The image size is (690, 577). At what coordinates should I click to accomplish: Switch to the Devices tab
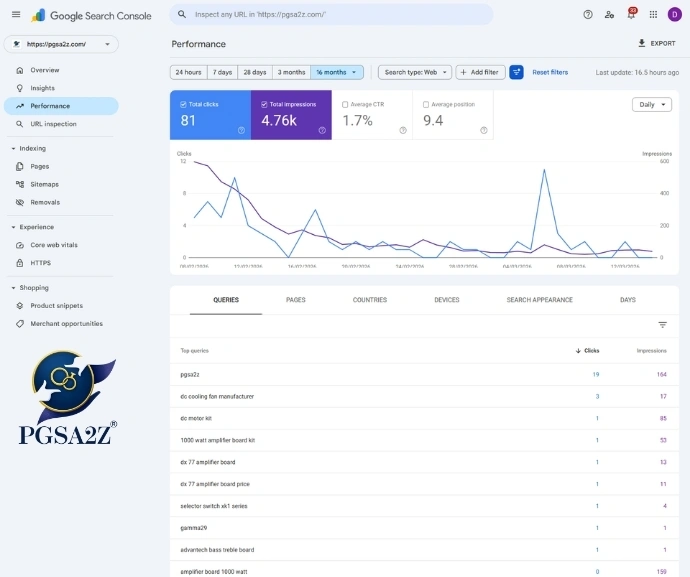point(447,300)
